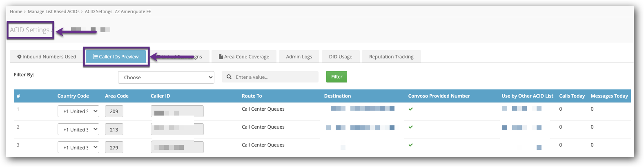The image size is (644, 167).
Task: Click the search magnifier icon in filter box
Action: 229,77
